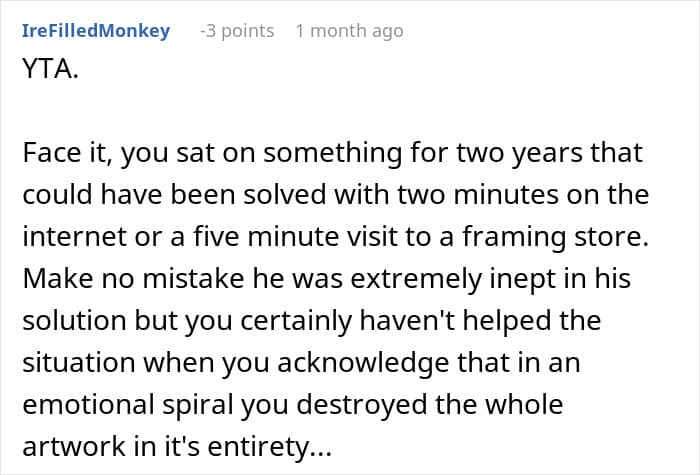Click the 'YTA.' verdict text
The height and width of the screenshot is (475, 700).
pyautogui.click(x=50, y=69)
